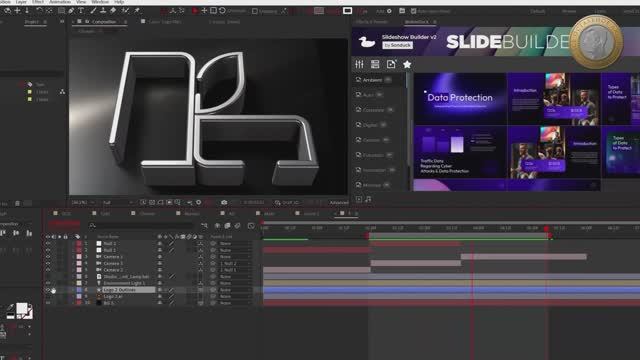
Task: Select the Brush tool in toolbar
Action: pyautogui.click(x=93, y=11)
